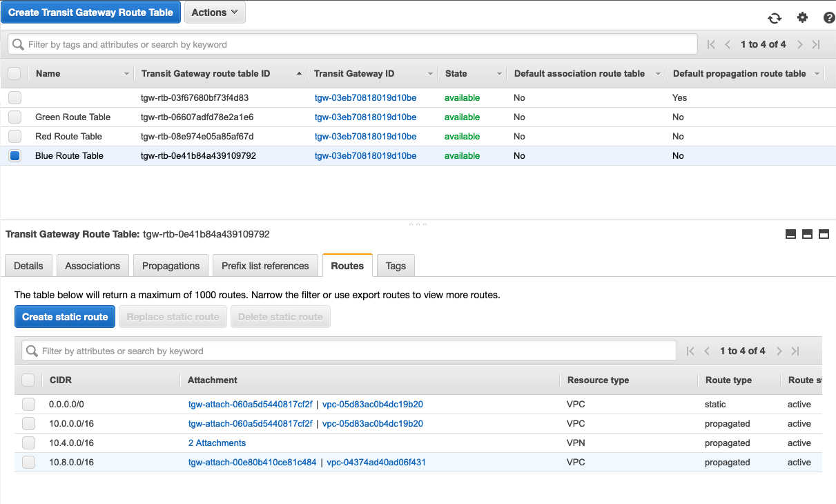Expand the Name column header dropdown
The height and width of the screenshot is (504, 836).
click(126, 74)
